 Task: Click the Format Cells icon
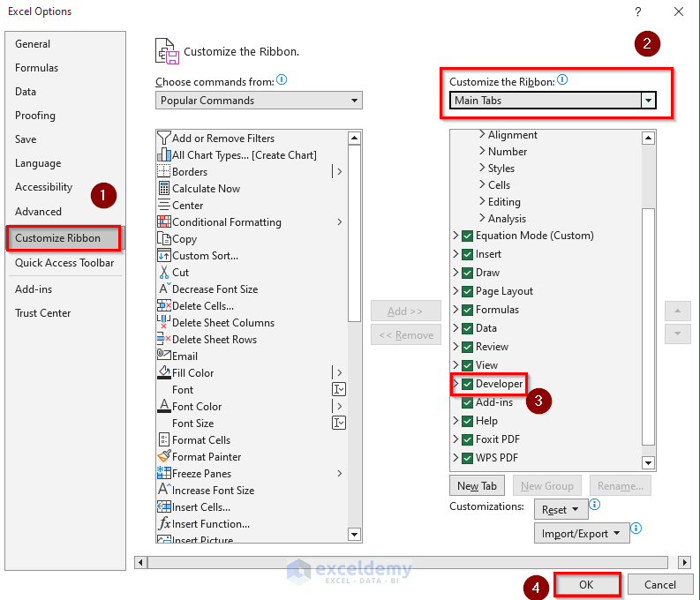pyautogui.click(x=164, y=439)
